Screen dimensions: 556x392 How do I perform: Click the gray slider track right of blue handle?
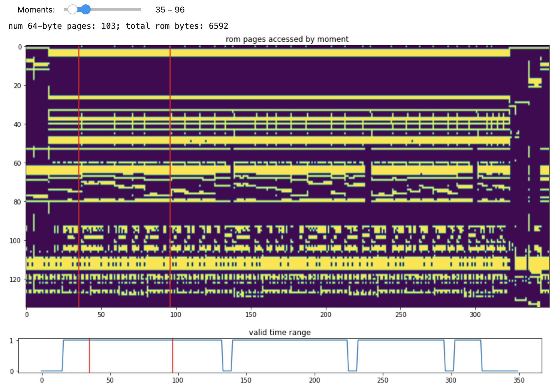(x=116, y=10)
